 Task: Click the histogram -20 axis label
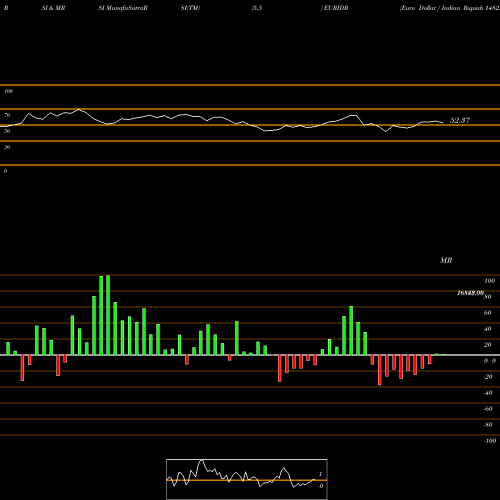(x=488, y=377)
